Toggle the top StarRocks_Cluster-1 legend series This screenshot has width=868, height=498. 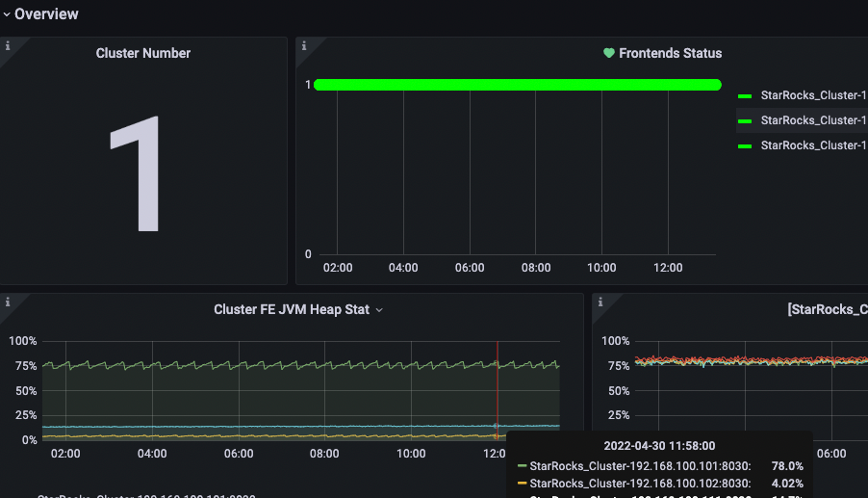pos(813,95)
